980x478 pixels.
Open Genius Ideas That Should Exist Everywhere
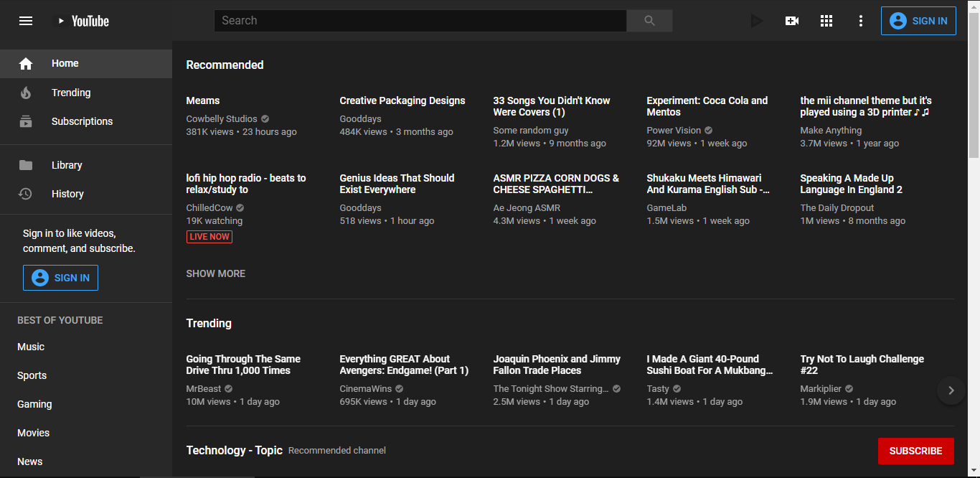click(397, 184)
